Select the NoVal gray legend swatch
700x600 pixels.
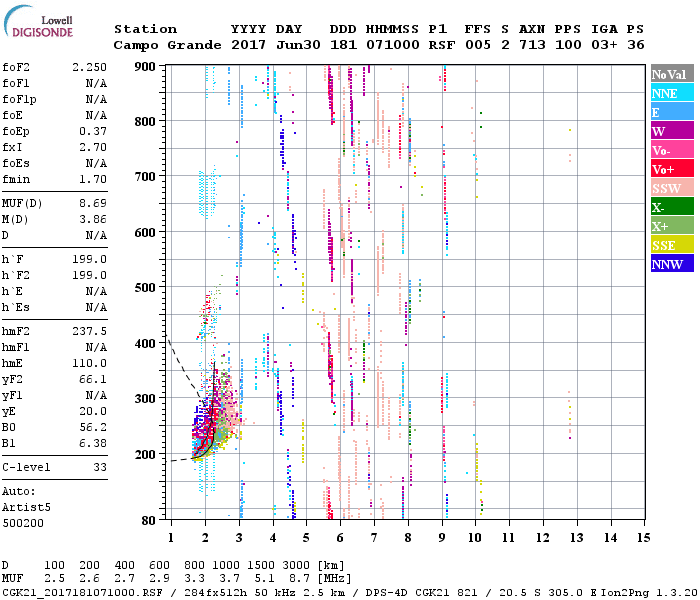671,74
